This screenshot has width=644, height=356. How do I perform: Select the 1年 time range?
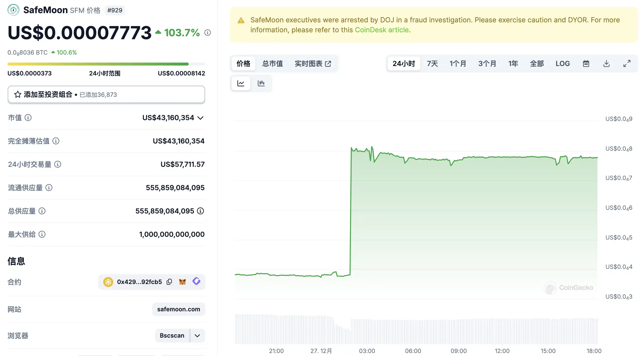click(x=513, y=64)
